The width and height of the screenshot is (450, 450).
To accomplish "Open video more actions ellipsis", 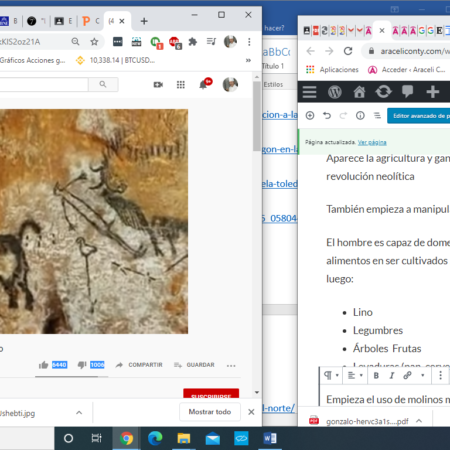I will click(231, 366).
